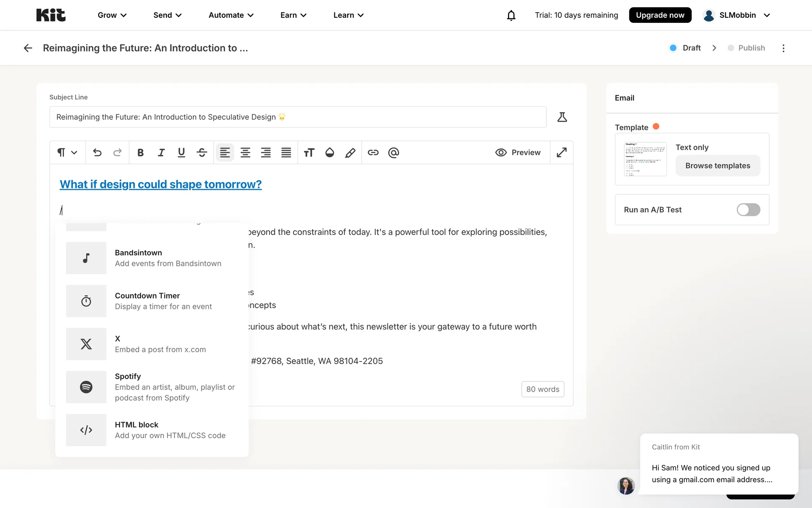Viewport: 812px width, 508px height.
Task: Toggle bold formatting in editor toolbar
Action: [140, 152]
